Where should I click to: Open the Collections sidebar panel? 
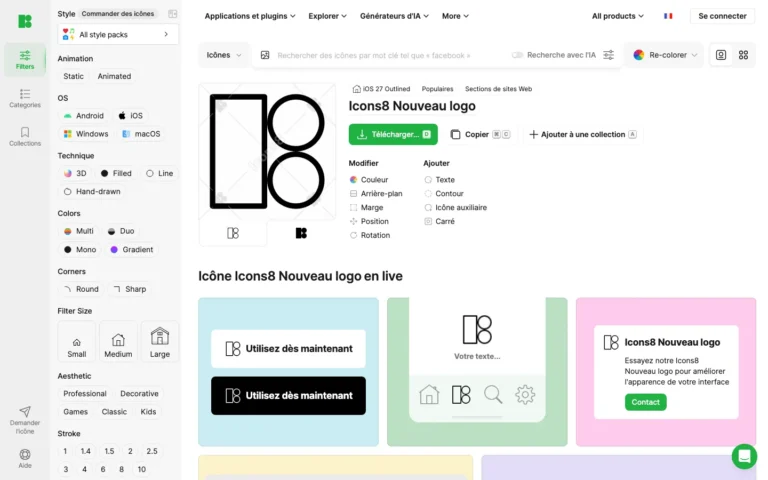click(x=24, y=137)
